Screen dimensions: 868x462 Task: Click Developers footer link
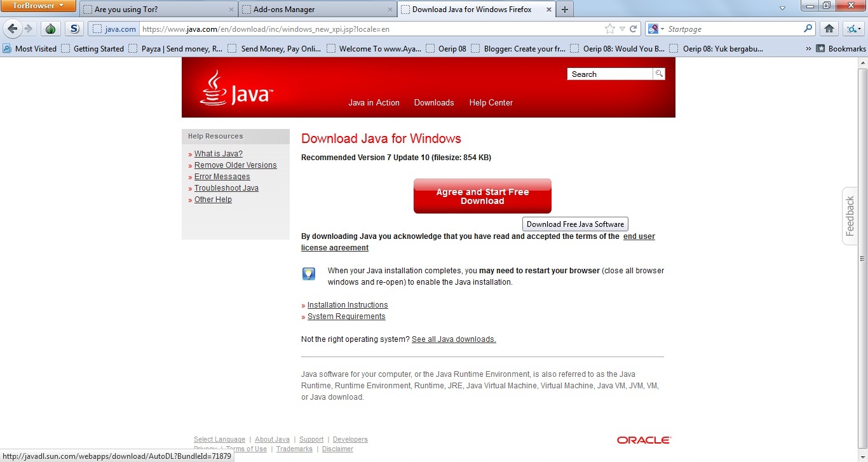(x=350, y=439)
